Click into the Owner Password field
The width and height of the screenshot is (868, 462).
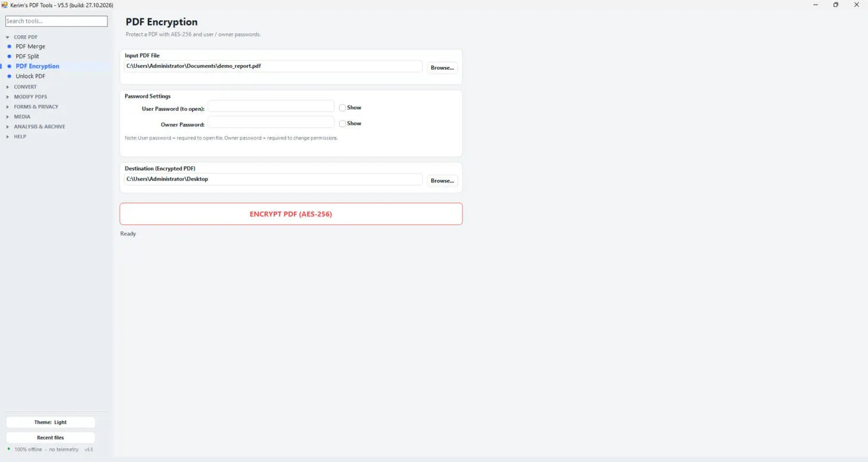271,122
